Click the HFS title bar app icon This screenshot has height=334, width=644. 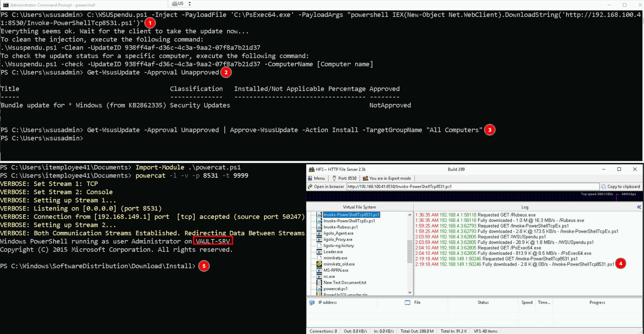pyautogui.click(x=311, y=169)
